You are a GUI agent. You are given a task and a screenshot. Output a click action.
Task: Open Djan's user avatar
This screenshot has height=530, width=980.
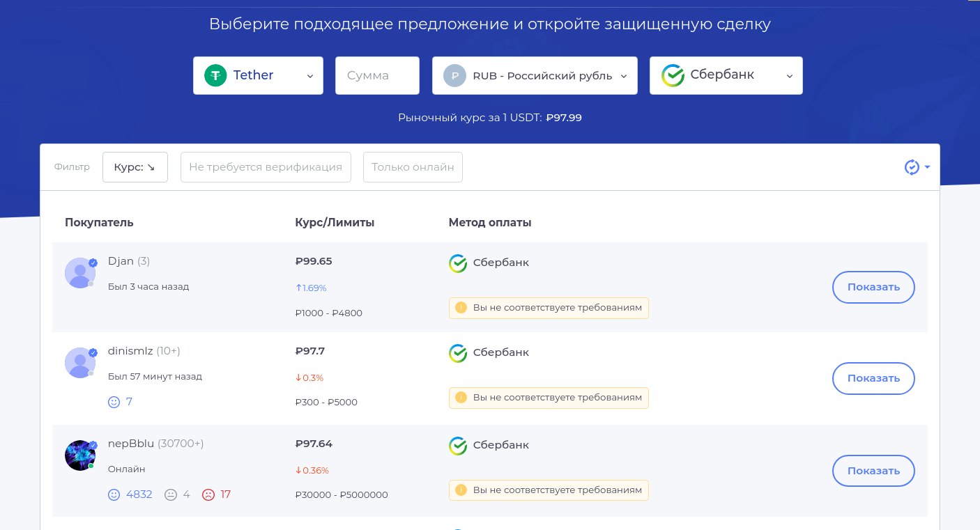[80, 273]
